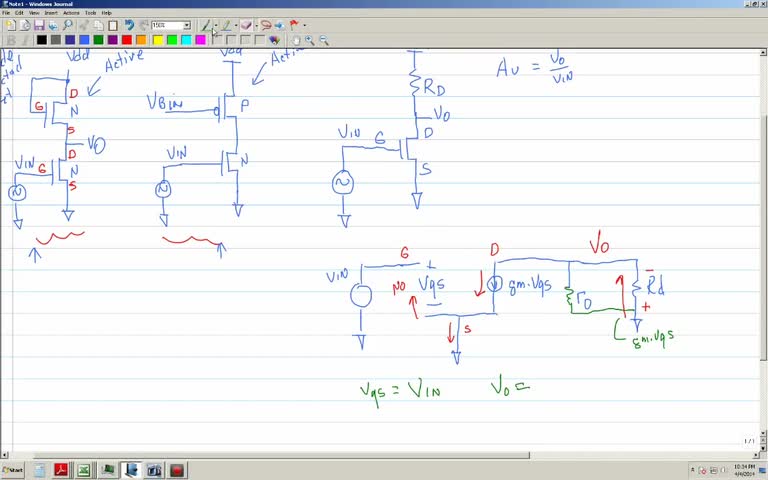This screenshot has height=480, width=768.
Task: Open the Tools menu
Action: pyautogui.click(x=91, y=13)
